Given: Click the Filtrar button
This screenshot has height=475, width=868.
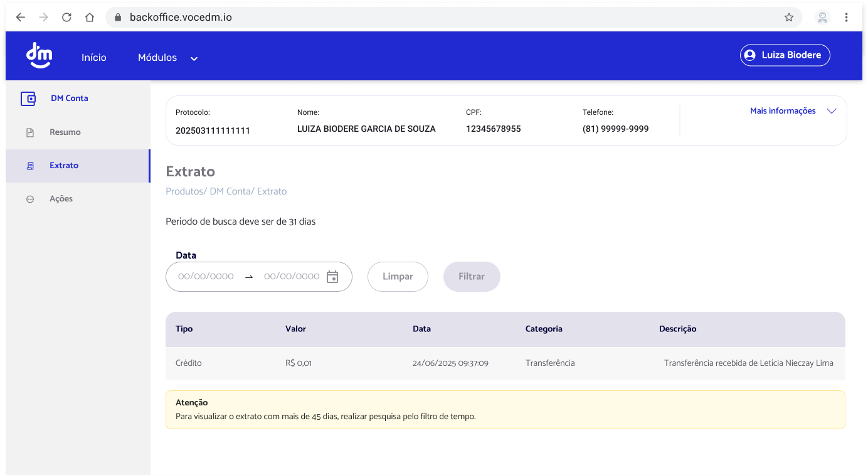Looking at the screenshot, I should coord(472,276).
